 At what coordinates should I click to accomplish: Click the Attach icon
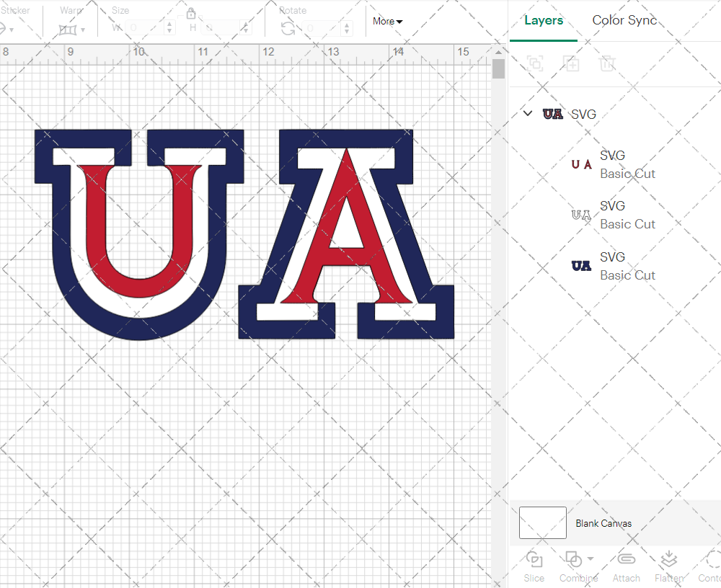pyautogui.click(x=626, y=560)
